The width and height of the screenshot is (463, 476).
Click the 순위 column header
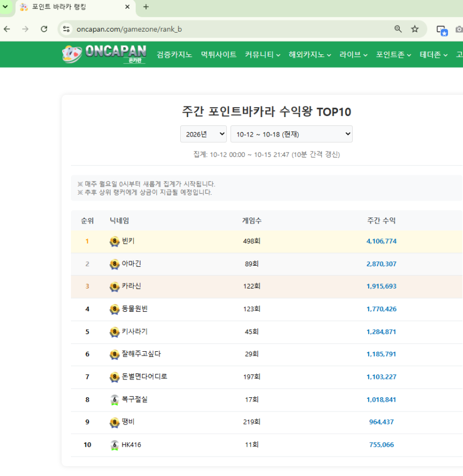pyautogui.click(x=87, y=221)
